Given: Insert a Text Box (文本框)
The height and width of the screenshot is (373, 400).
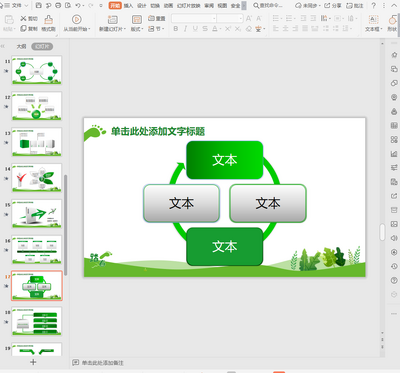Looking at the screenshot, I should click(373, 23).
